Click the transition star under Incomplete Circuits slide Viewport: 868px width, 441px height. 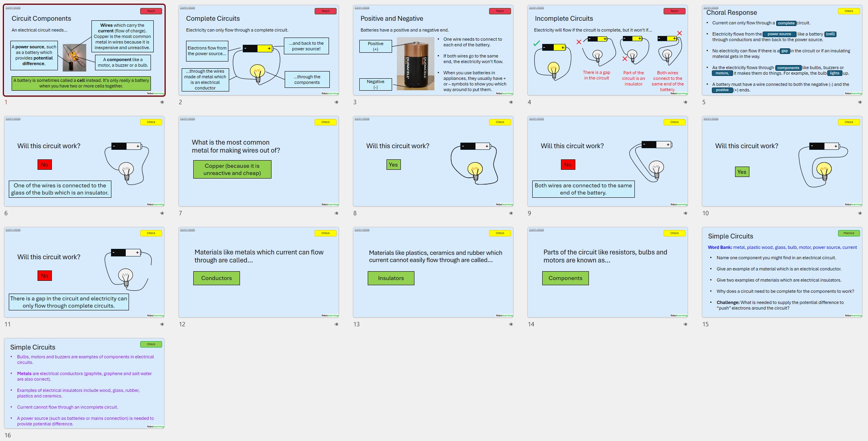pos(685,102)
